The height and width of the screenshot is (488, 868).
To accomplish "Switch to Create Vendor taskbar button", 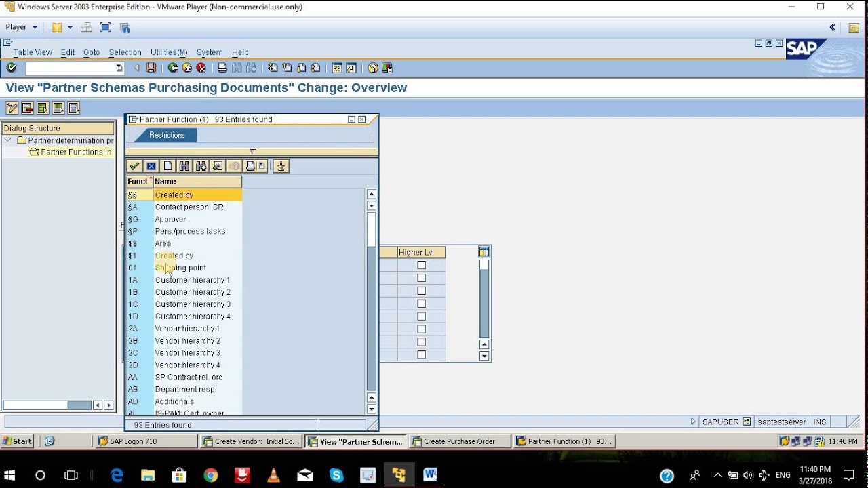I will (252, 441).
